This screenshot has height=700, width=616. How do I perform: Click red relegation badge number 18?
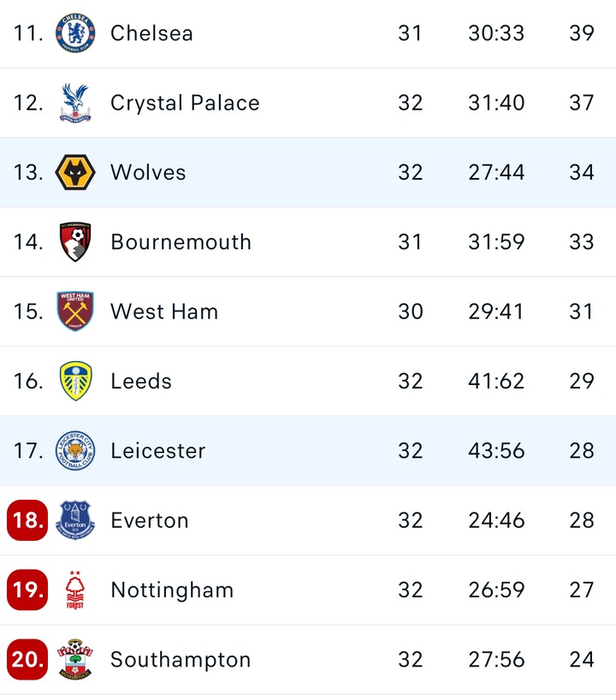pyautogui.click(x=27, y=520)
